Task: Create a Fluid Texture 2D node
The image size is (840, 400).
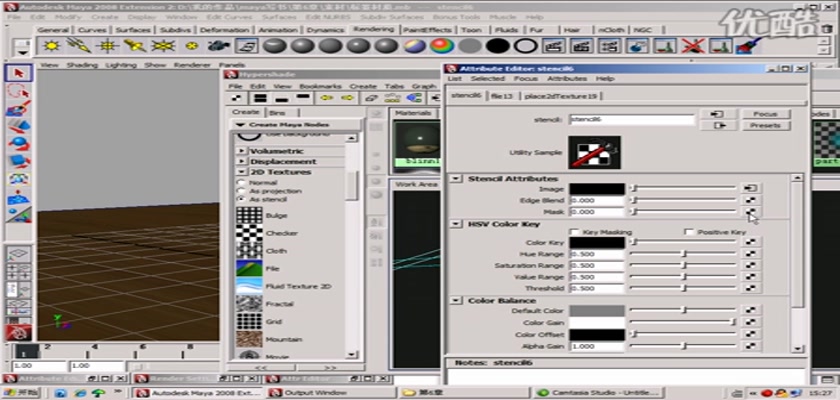Action: coord(249,286)
